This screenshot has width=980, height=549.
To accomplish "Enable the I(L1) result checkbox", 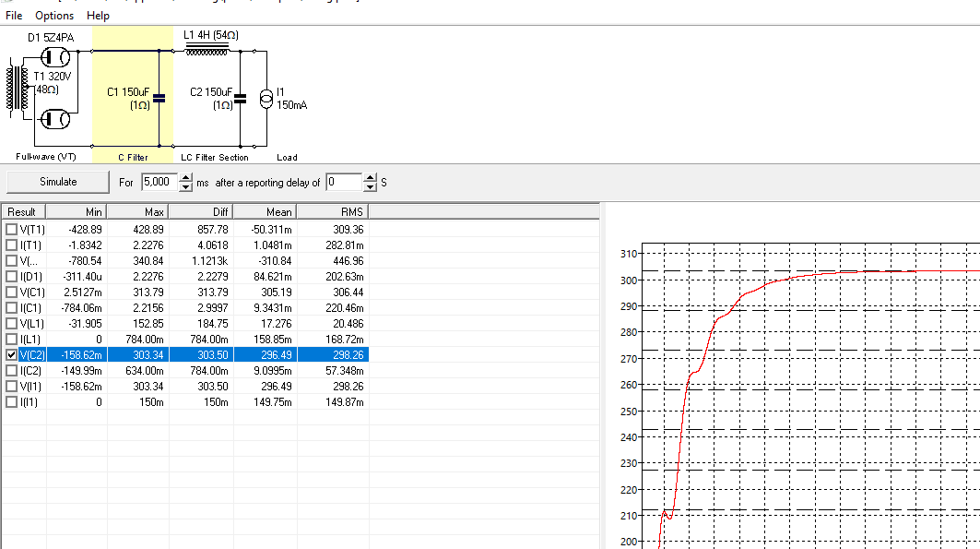I will pyautogui.click(x=11, y=339).
